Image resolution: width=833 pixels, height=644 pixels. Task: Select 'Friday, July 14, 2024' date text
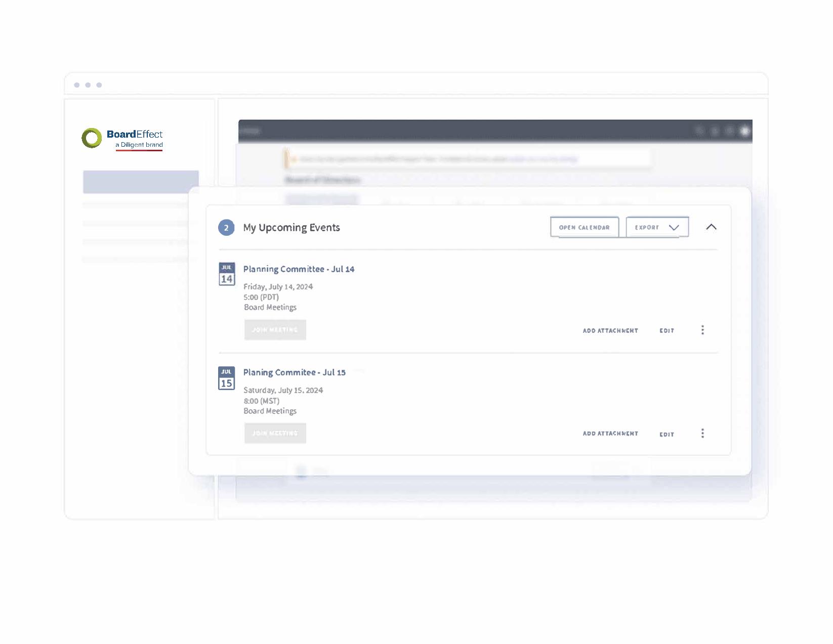tap(278, 287)
